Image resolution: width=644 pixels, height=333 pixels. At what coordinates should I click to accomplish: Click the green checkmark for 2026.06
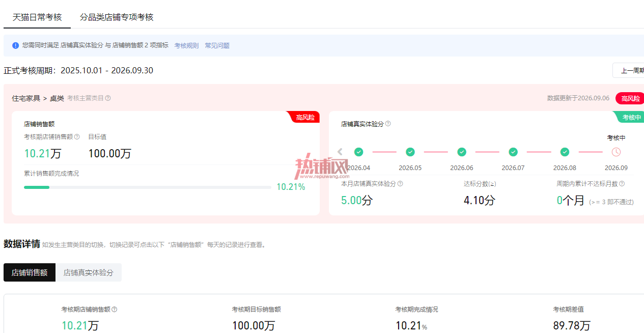(462, 152)
